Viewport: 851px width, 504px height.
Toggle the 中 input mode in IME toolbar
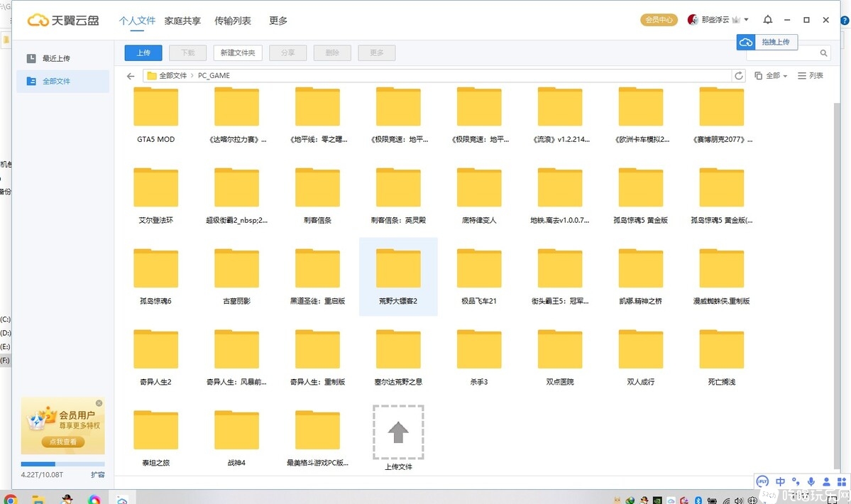(x=781, y=481)
